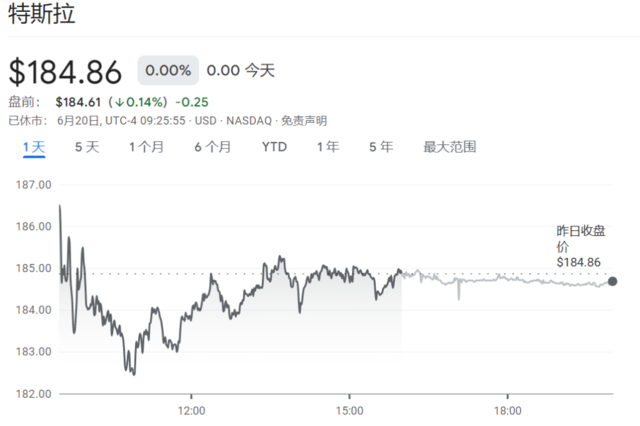Click the 0.00% change badge

(x=167, y=71)
